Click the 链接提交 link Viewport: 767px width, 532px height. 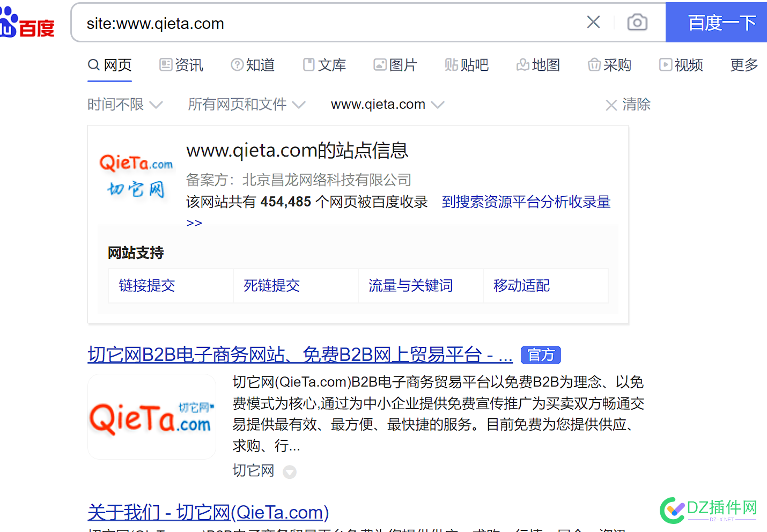[x=147, y=285]
